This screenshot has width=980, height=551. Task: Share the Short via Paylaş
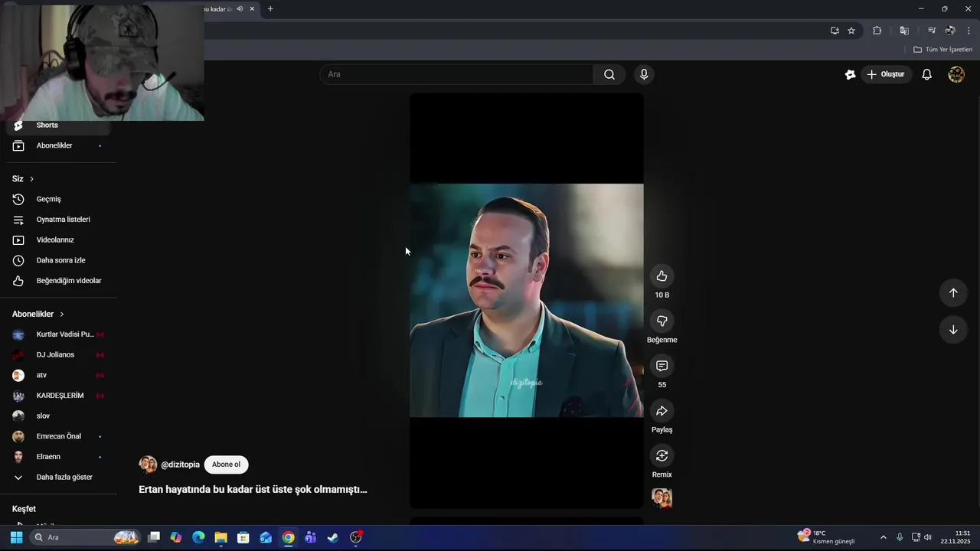pos(661,411)
